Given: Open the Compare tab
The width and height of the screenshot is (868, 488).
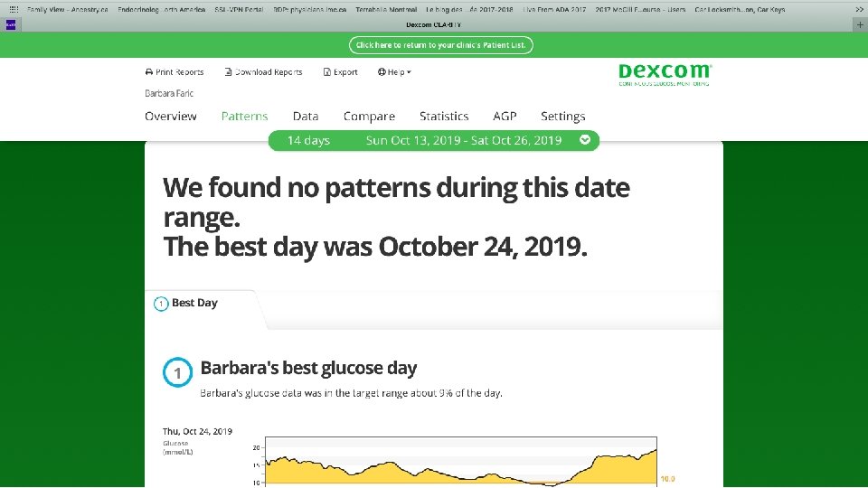Looking at the screenshot, I should tap(369, 117).
